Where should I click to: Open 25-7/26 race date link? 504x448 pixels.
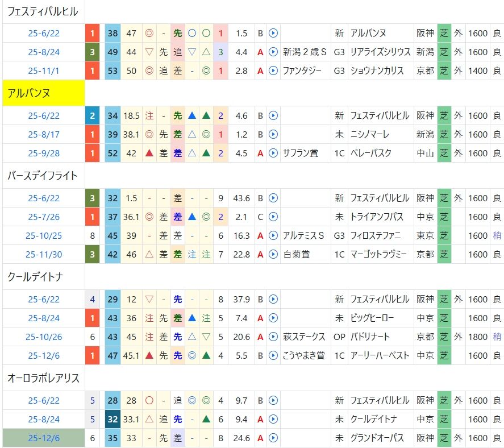pos(44,217)
